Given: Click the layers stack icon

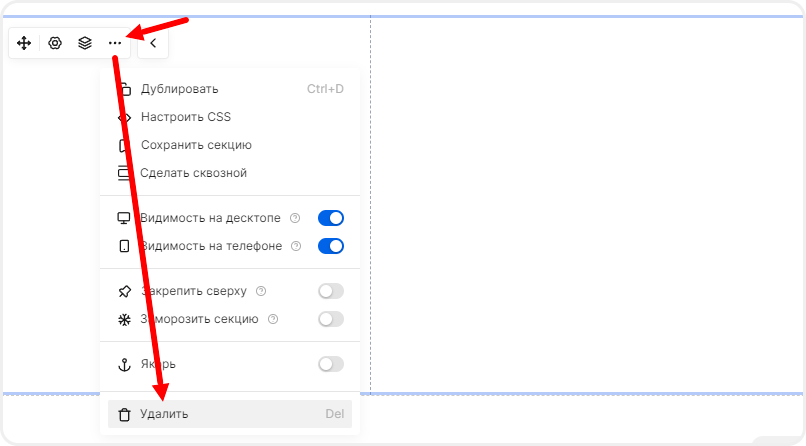Looking at the screenshot, I should point(85,44).
